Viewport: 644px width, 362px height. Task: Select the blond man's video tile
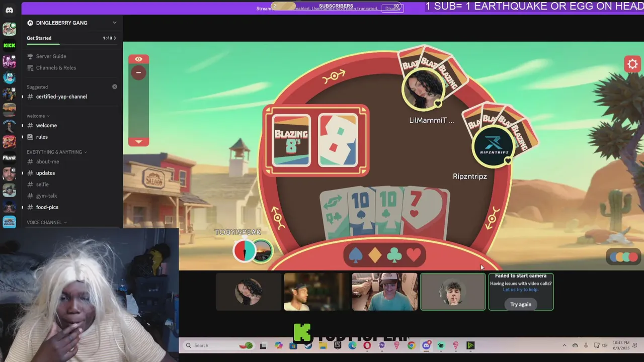click(316, 292)
